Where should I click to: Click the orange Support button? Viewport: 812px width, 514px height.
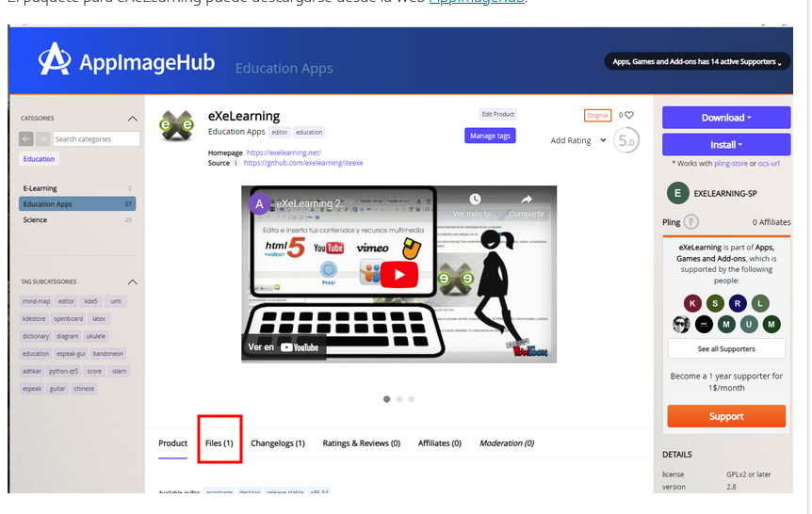726,416
